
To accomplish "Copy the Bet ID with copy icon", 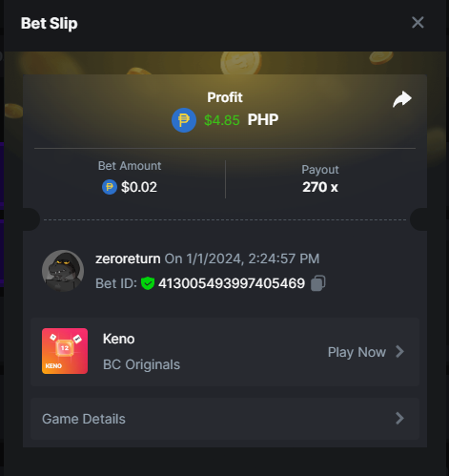I will click(x=318, y=283).
